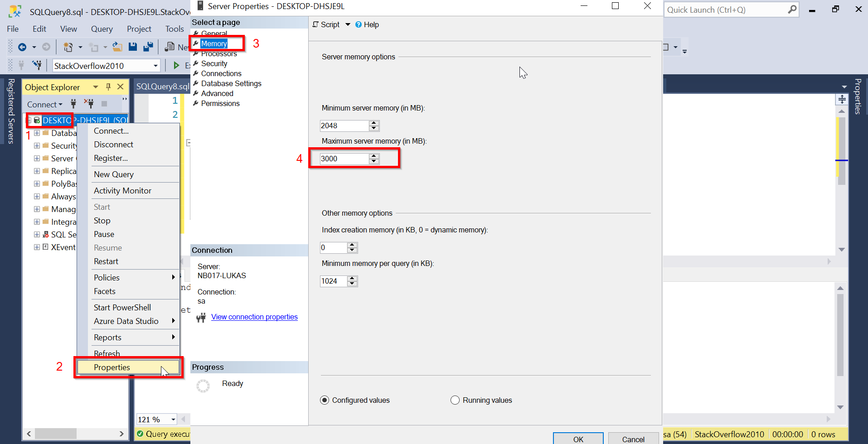868x444 pixels.
Task: Decrease Minimum server memory with down arrow
Action: click(x=374, y=128)
